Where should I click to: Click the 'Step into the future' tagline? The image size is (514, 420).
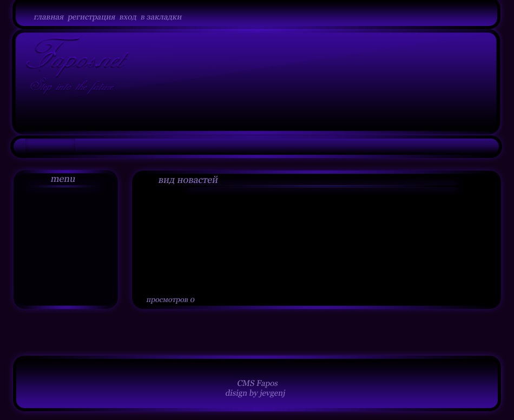73,87
